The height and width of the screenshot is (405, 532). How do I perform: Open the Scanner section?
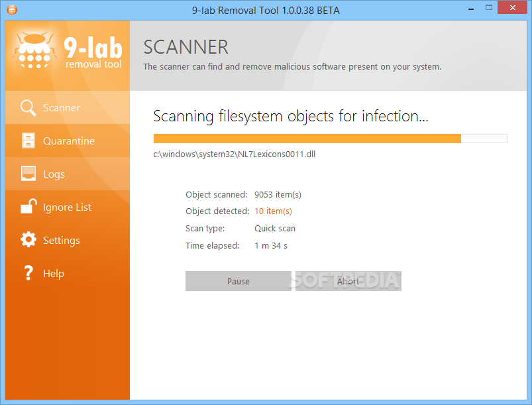(x=68, y=107)
